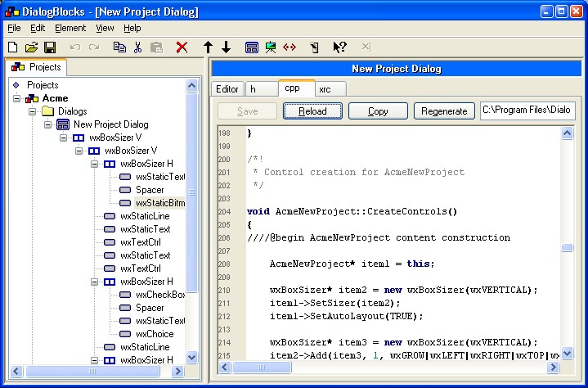Screen dimensions: 588x388
Task: Click the Regenerate button
Action: click(x=444, y=111)
